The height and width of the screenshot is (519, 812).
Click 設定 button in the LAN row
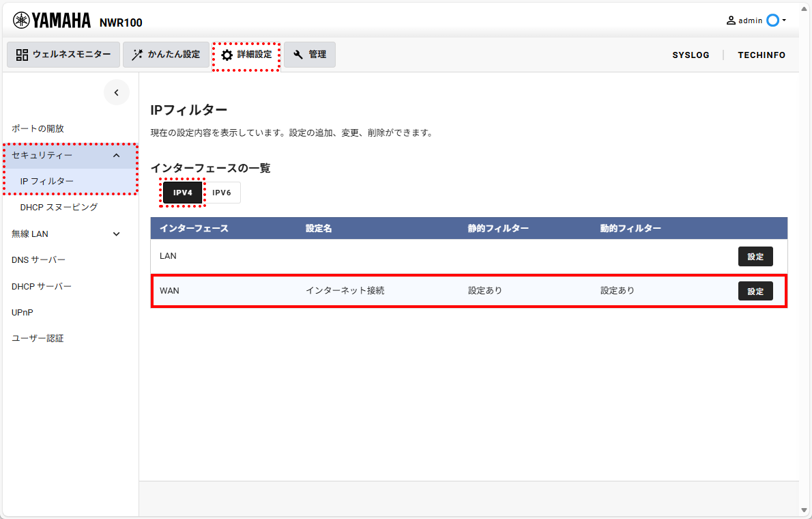(x=755, y=256)
